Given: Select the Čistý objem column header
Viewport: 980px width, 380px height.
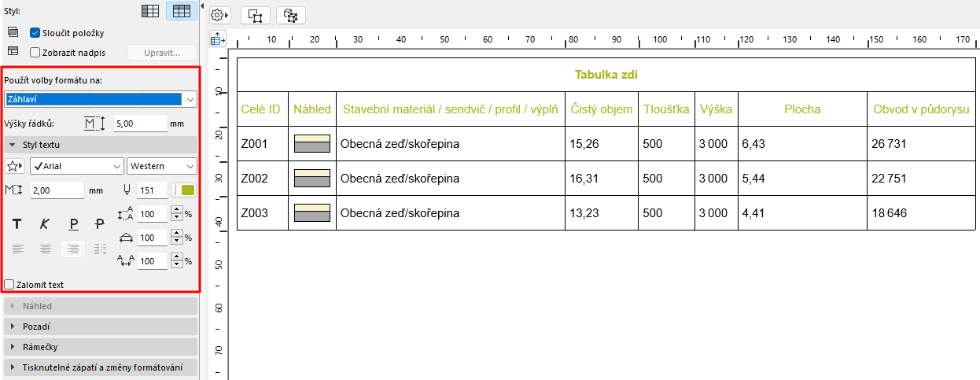Looking at the screenshot, I should [x=602, y=109].
